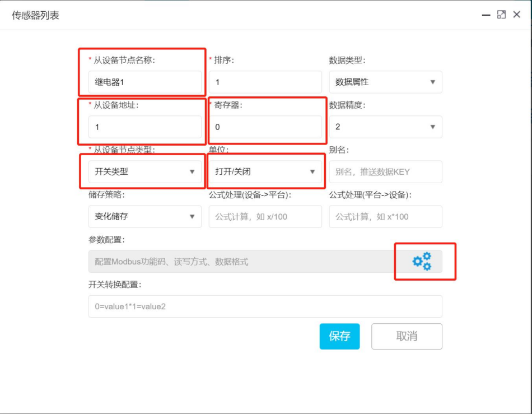Click the 取消 button
The width and height of the screenshot is (532, 414).
(407, 336)
